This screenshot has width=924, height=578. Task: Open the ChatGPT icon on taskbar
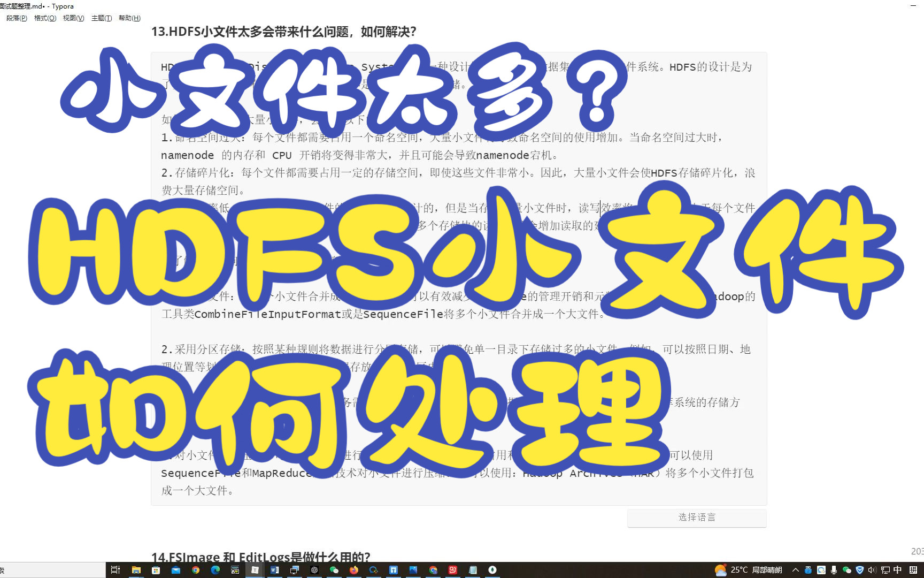[x=314, y=570]
